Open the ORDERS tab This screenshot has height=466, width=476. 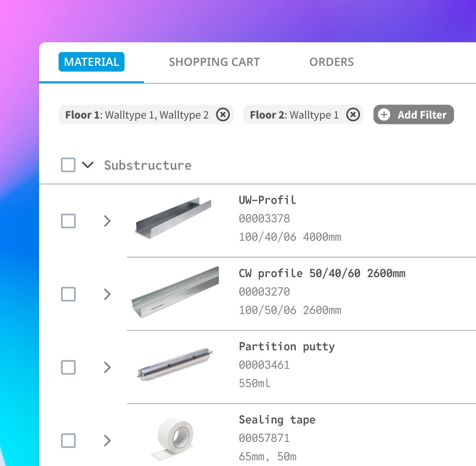click(x=332, y=62)
